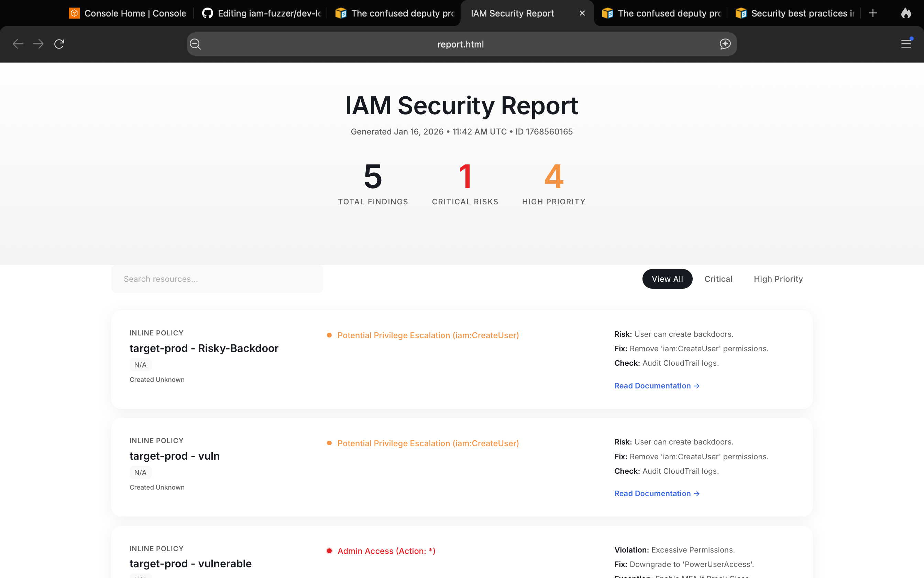This screenshot has width=924, height=578.
Task: Reload the report page
Action: click(59, 44)
